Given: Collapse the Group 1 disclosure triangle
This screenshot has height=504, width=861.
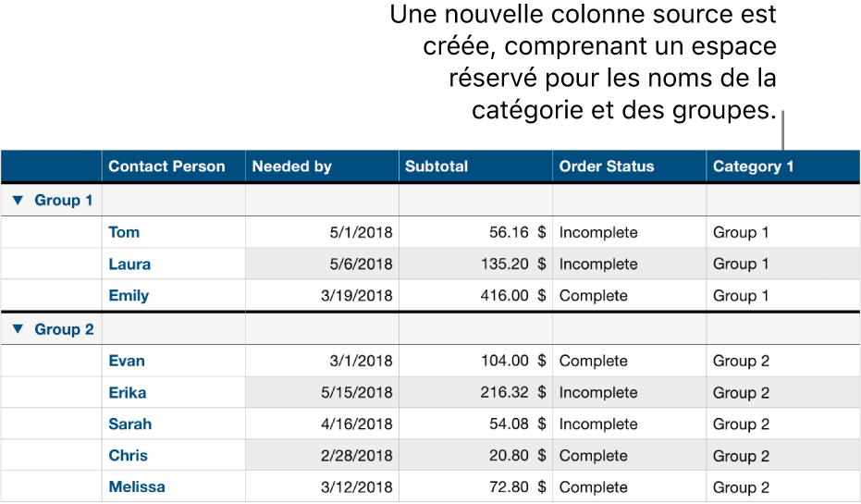Looking at the screenshot, I should pyautogui.click(x=18, y=200).
